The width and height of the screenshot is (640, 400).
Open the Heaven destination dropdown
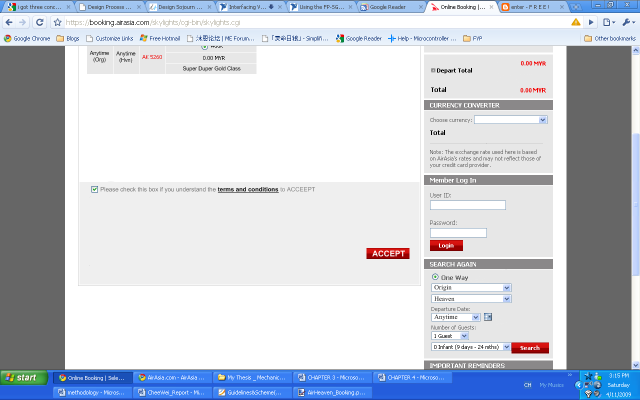(x=471, y=299)
